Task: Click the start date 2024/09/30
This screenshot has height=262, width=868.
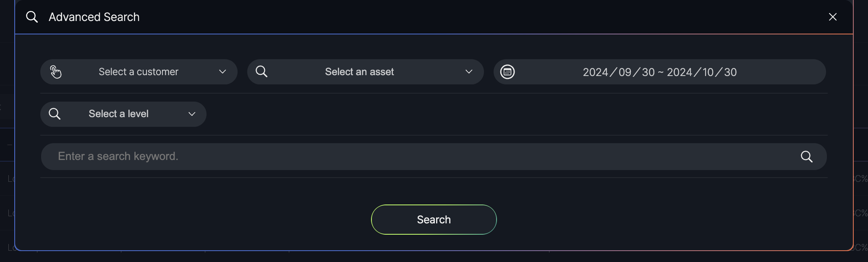Action: pyautogui.click(x=619, y=72)
